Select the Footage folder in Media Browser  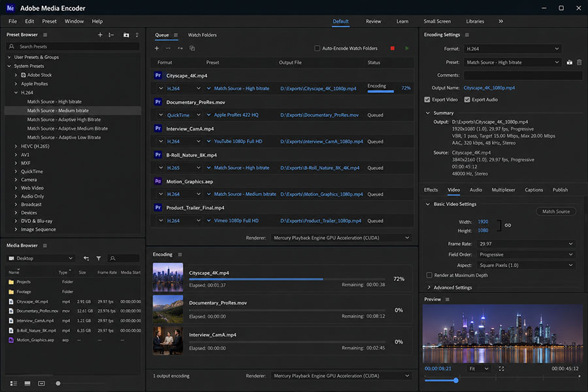[x=24, y=291]
